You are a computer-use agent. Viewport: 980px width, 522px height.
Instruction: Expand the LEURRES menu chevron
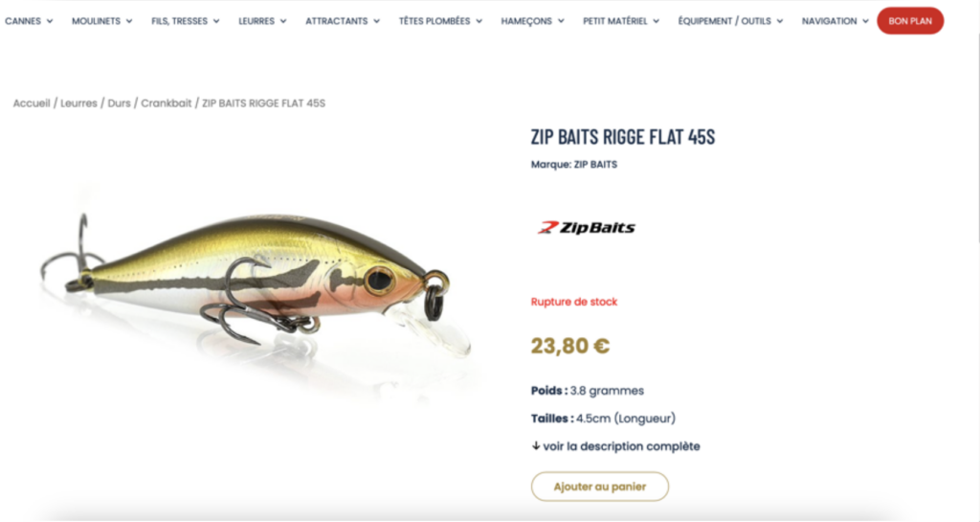coord(283,21)
